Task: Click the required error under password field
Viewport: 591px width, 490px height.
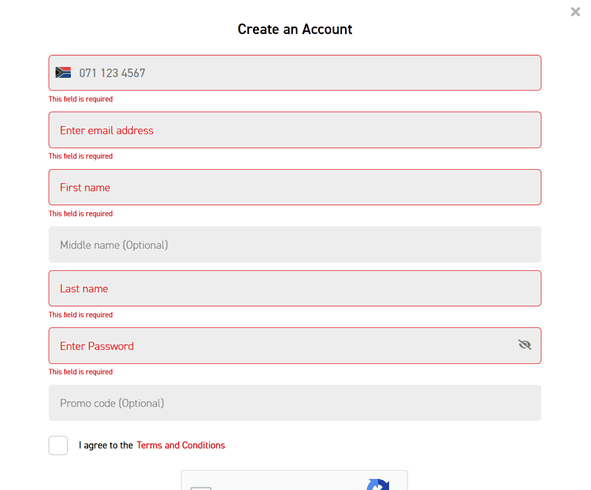Action: 81,372
